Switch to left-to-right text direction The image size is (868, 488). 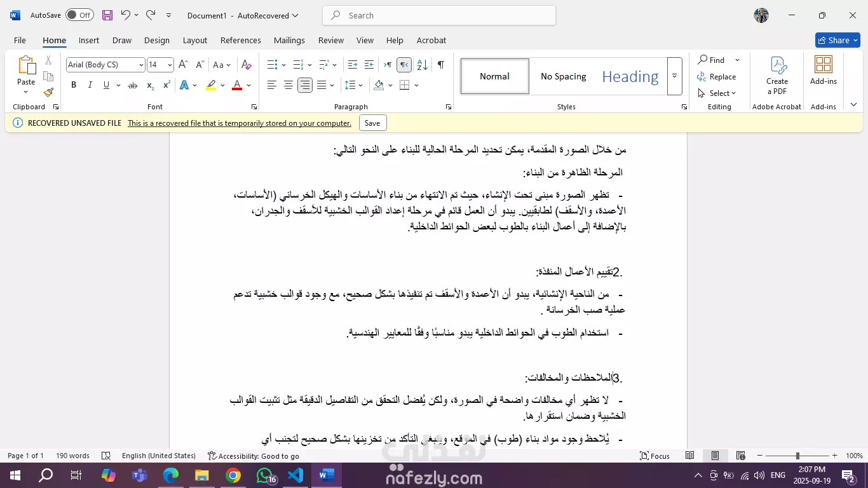387,65
